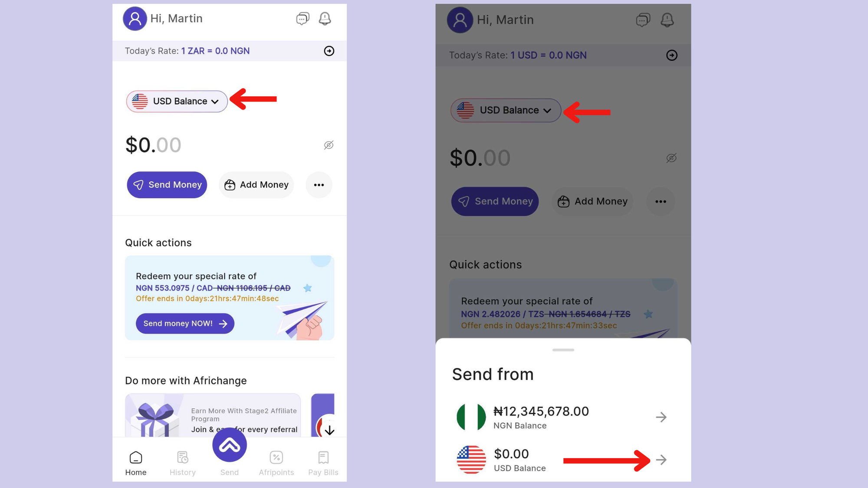Open the notifications bell in left screen header
Viewport: 868px width, 488px height.
click(x=325, y=19)
